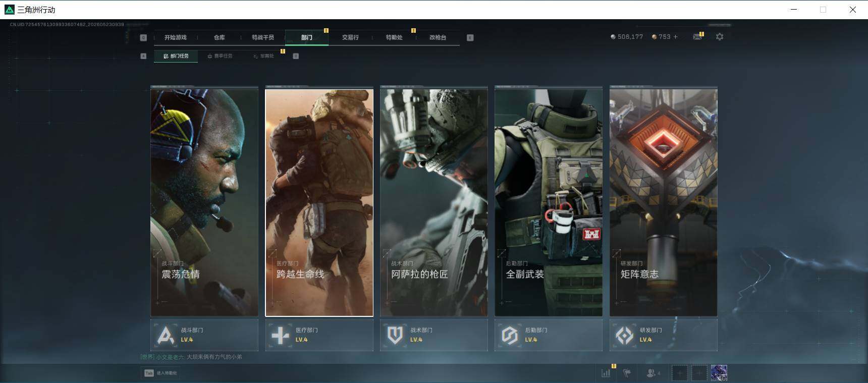Click the 三角洲行动 app logo icon
Viewport: 868px width, 383px height.
coord(9,10)
